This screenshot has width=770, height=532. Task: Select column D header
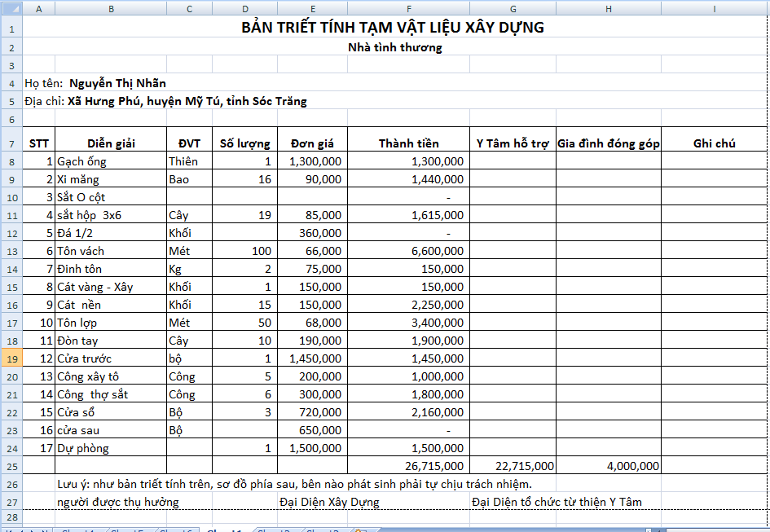(245, 8)
